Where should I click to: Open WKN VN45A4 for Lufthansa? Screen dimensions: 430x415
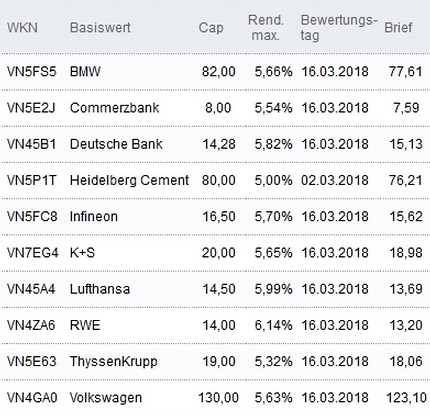point(31,289)
